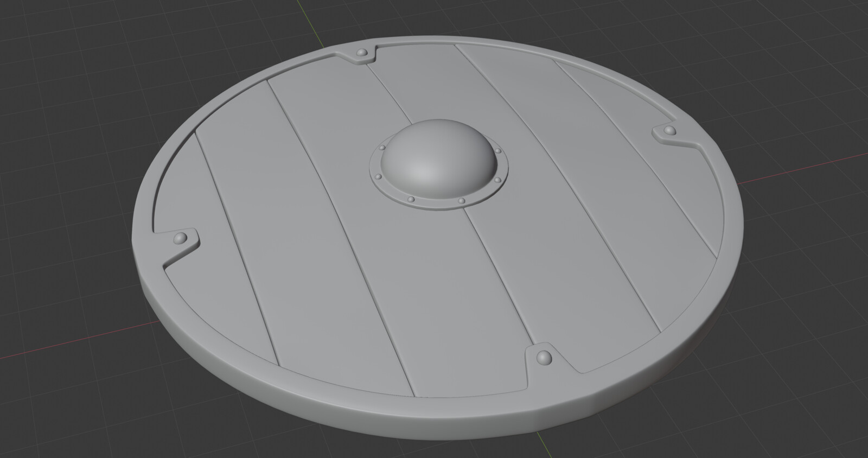Select the central dome boss of the shield
The width and height of the screenshot is (868, 458).
[438, 158]
